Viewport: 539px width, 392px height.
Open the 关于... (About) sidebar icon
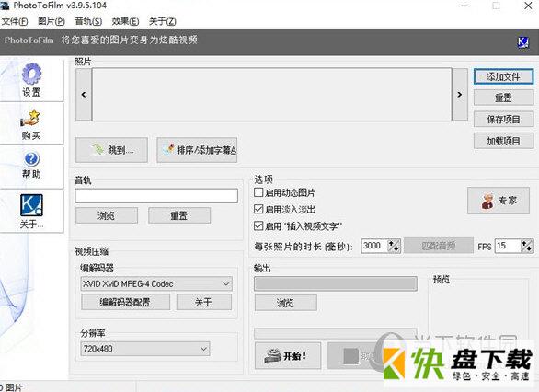pyautogui.click(x=31, y=205)
